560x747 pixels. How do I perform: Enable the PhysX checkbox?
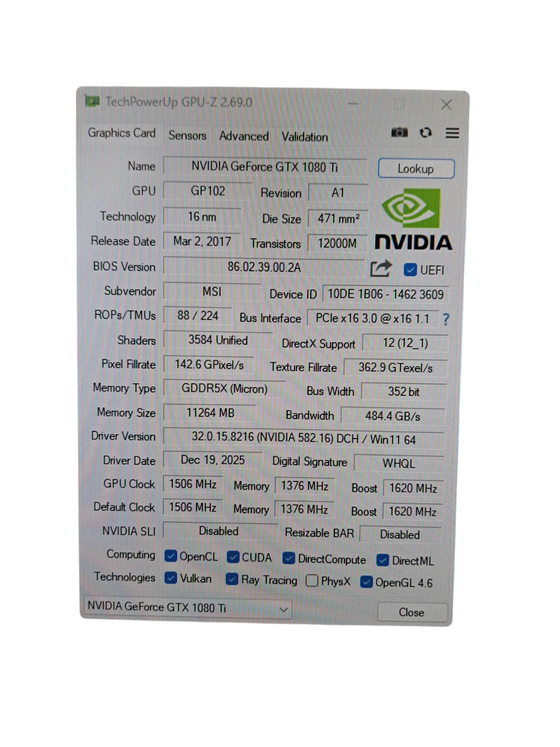pos(312,581)
